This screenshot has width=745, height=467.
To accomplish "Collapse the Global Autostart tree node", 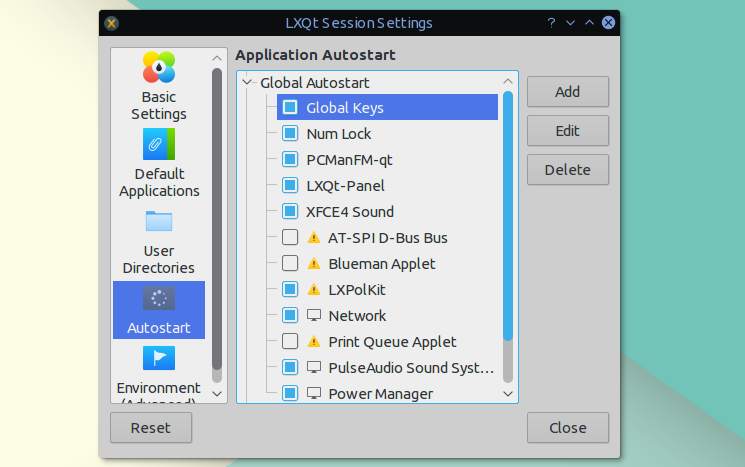I will tap(247, 82).
